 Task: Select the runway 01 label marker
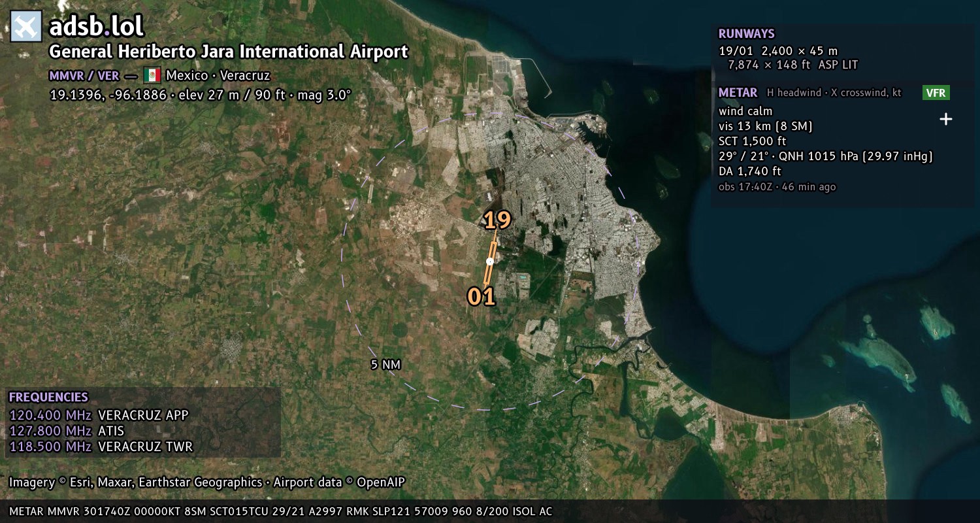[x=481, y=297]
